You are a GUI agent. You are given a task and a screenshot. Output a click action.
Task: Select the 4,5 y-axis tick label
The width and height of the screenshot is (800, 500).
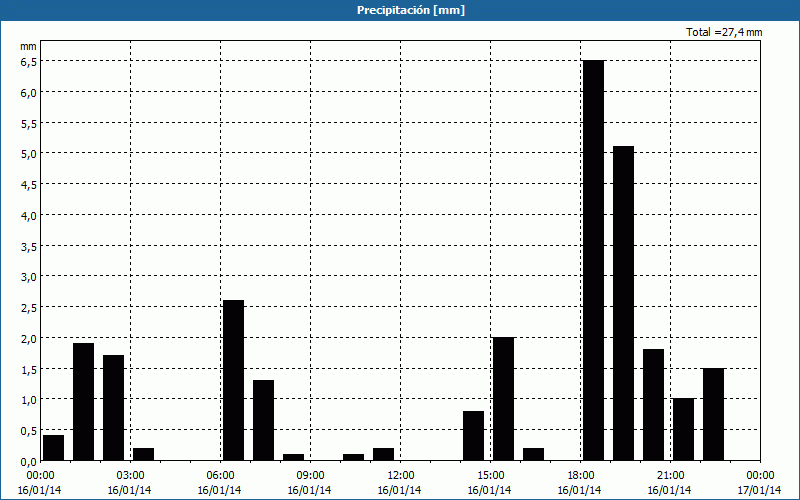point(29,185)
